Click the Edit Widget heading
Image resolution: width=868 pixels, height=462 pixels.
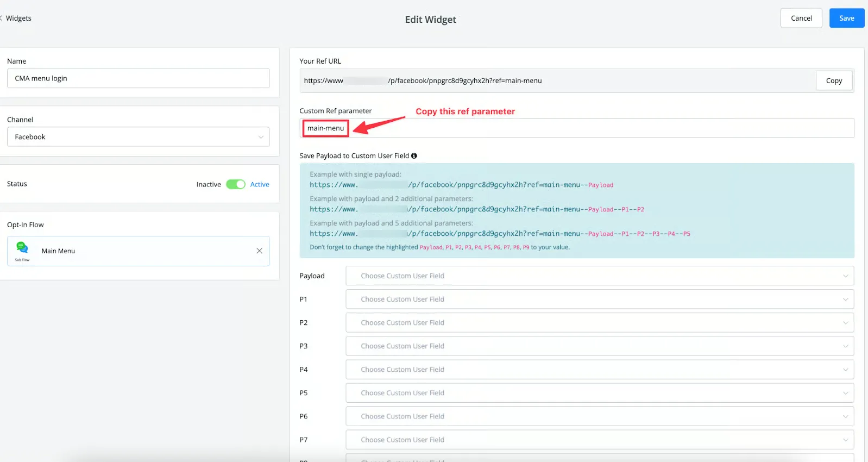pyautogui.click(x=430, y=20)
